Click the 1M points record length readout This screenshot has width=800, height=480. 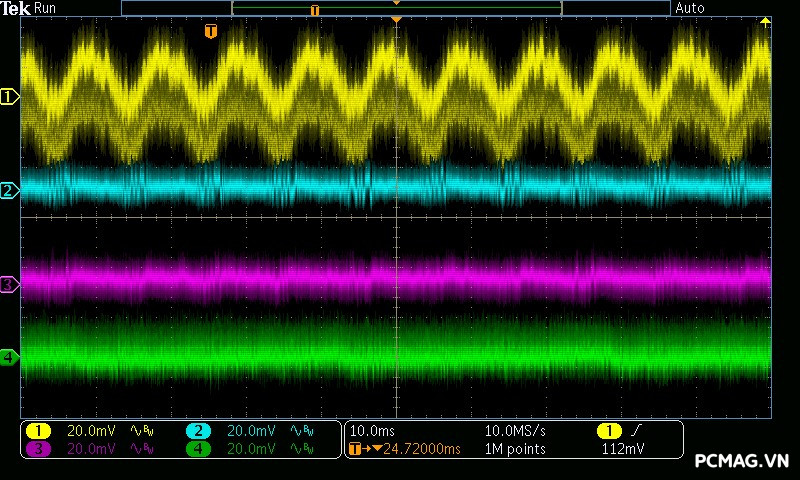[515, 449]
